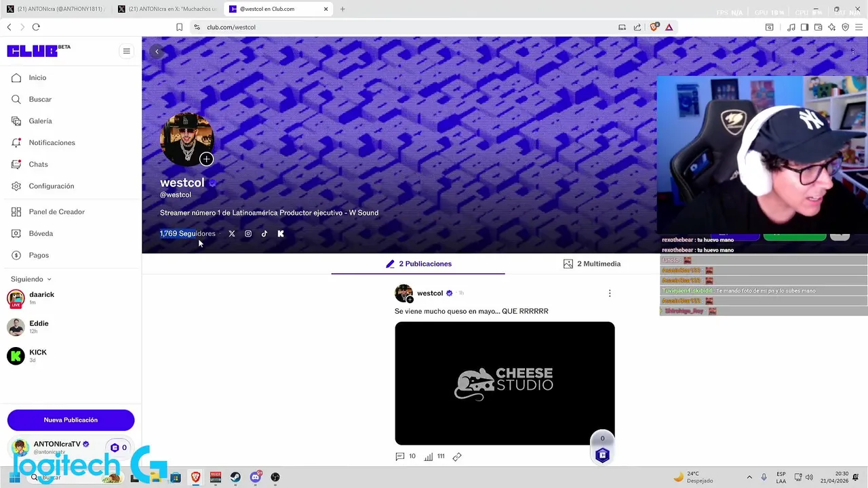
Task: Click the '1,769 Seguidores' count
Action: 188,234
